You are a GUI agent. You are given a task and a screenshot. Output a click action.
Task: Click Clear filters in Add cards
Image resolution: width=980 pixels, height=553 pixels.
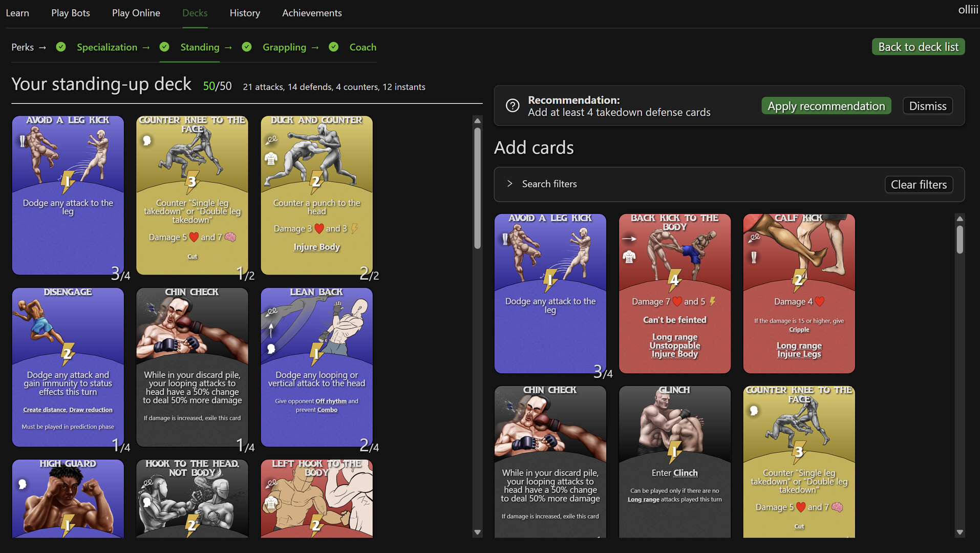point(919,184)
